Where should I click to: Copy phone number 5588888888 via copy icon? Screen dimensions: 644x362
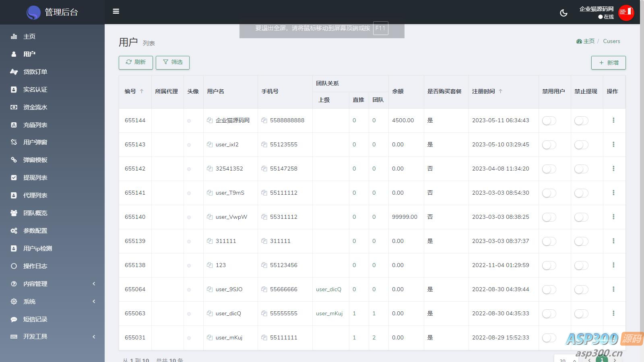tap(264, 120)
